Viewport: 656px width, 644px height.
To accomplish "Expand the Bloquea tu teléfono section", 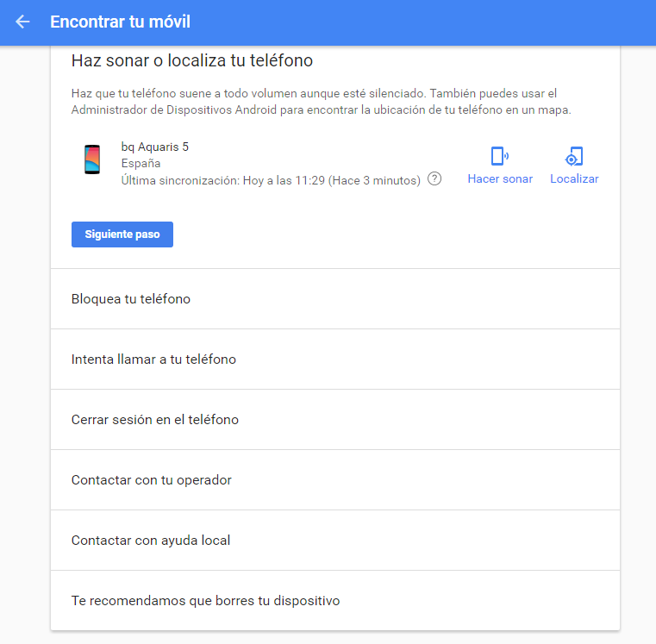I will (x=131, y=299).
